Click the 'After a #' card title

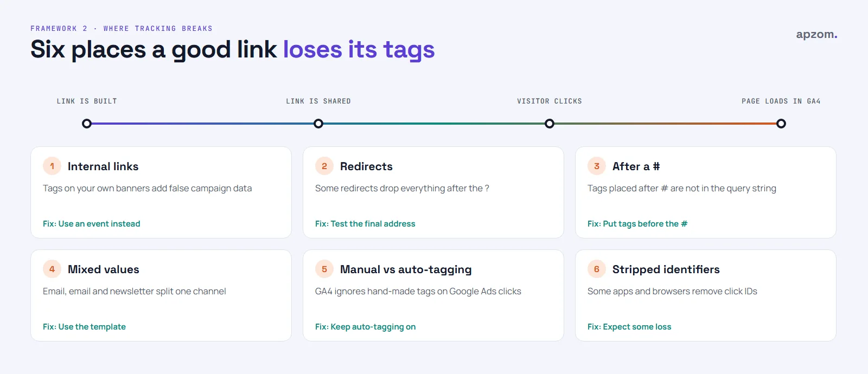(636, 166)
